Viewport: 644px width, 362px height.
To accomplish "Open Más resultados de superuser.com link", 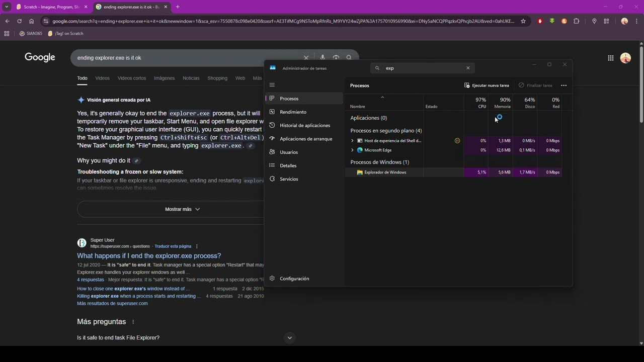I will tap(112, 304).
